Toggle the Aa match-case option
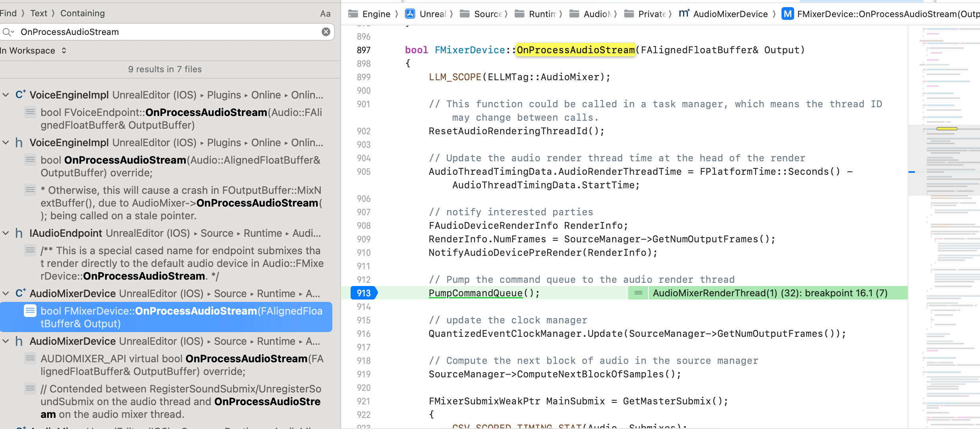Viewport: 980px width, 429px height. (325, 14)
